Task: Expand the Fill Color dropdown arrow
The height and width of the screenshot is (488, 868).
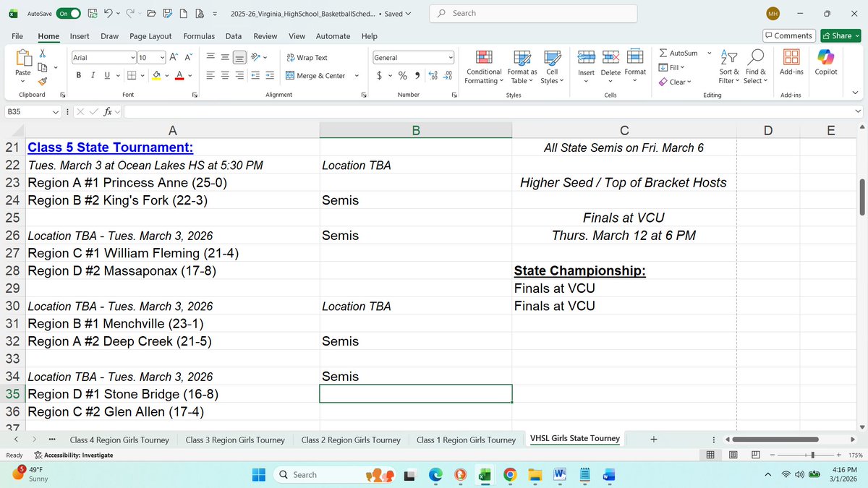Action: tap(169, 74)
